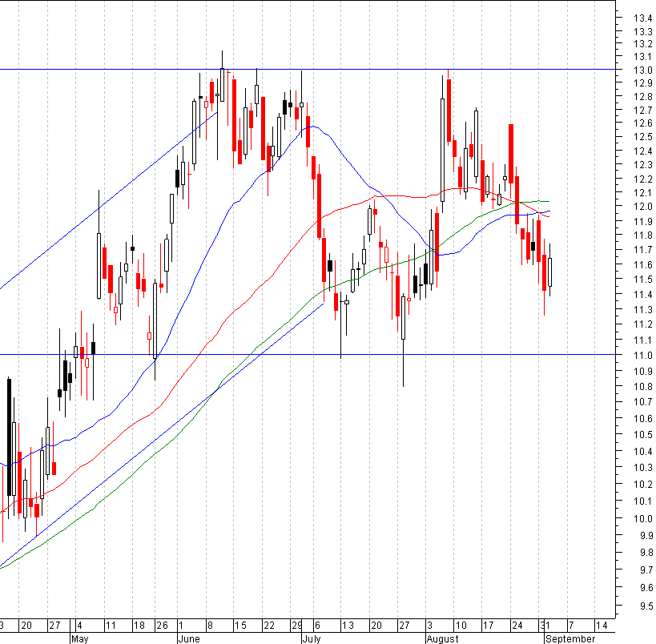Click the 13.2 price axis label

click(642, 44)
